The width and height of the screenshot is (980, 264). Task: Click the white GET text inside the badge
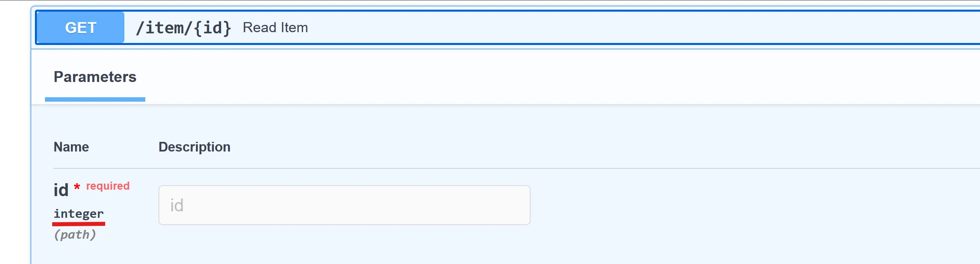[81, 28]
